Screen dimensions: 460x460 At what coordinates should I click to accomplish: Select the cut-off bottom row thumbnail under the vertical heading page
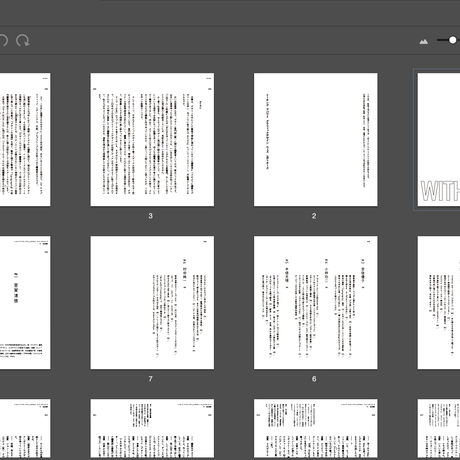[x=25, y=428]
